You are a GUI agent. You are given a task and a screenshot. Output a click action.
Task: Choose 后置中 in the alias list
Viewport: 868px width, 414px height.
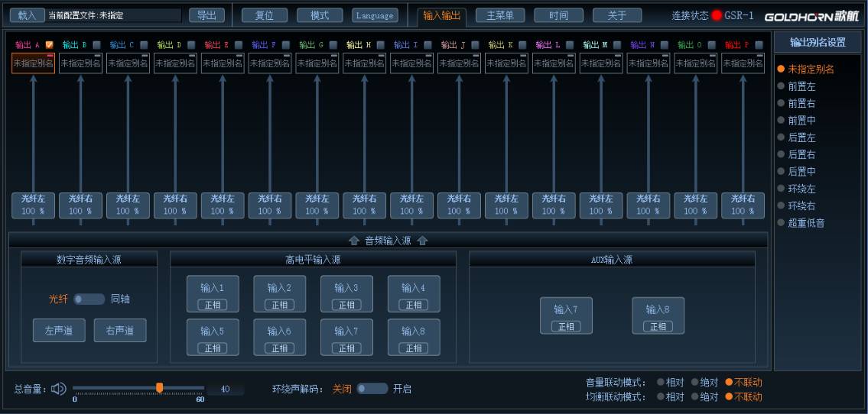[x=797, y=171]
